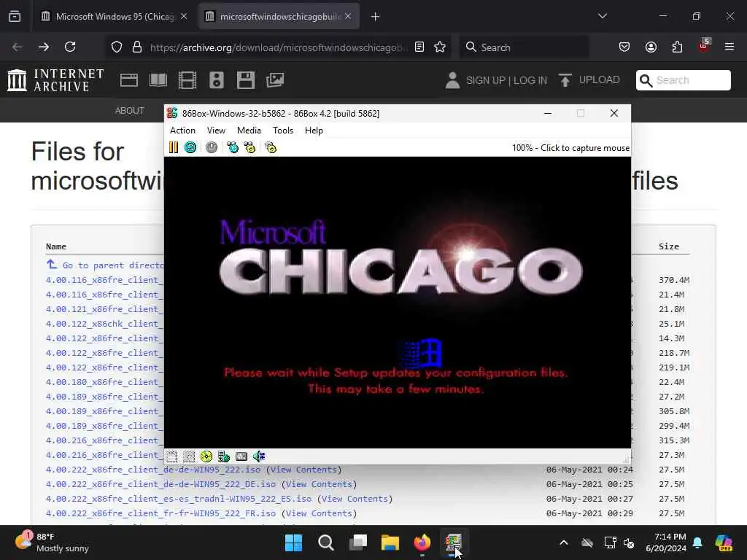The height and width of the screenshot is (560, 747).
Task: Open Firefox extensions puzzle icon
Action: click(677, 47)
